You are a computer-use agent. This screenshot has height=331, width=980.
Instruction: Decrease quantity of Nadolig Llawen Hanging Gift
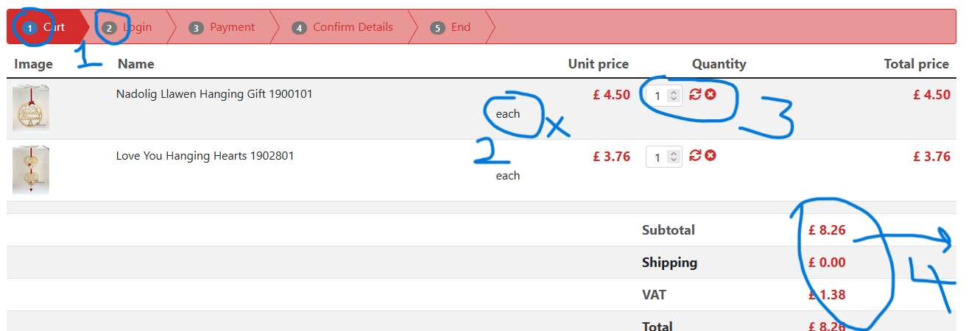673,99
